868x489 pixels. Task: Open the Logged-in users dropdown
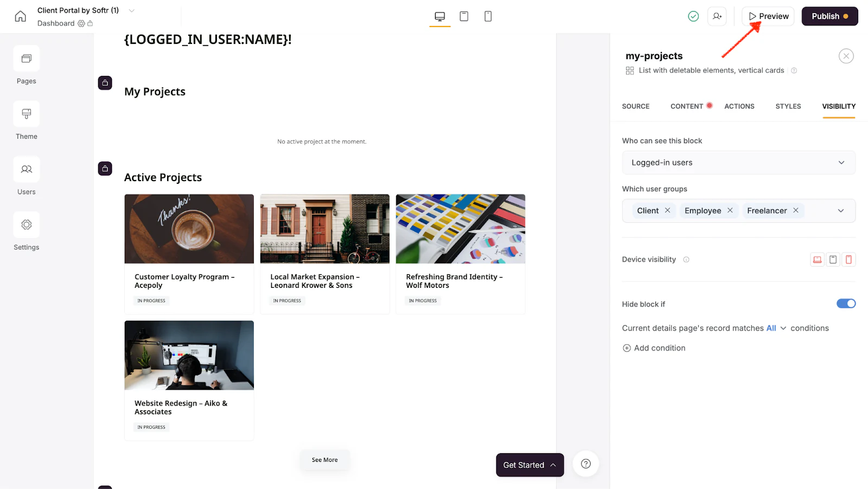[738, 163]
